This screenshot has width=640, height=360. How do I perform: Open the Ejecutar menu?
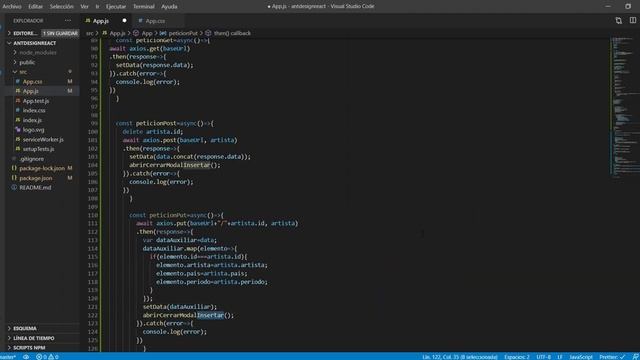tap(116, 7)
